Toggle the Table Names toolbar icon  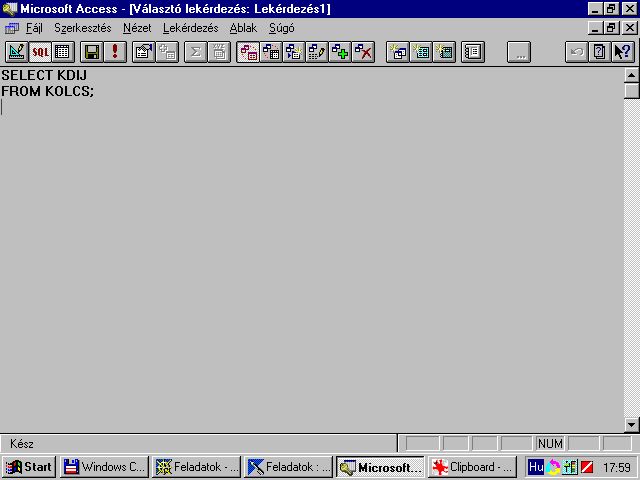[219, 52]
